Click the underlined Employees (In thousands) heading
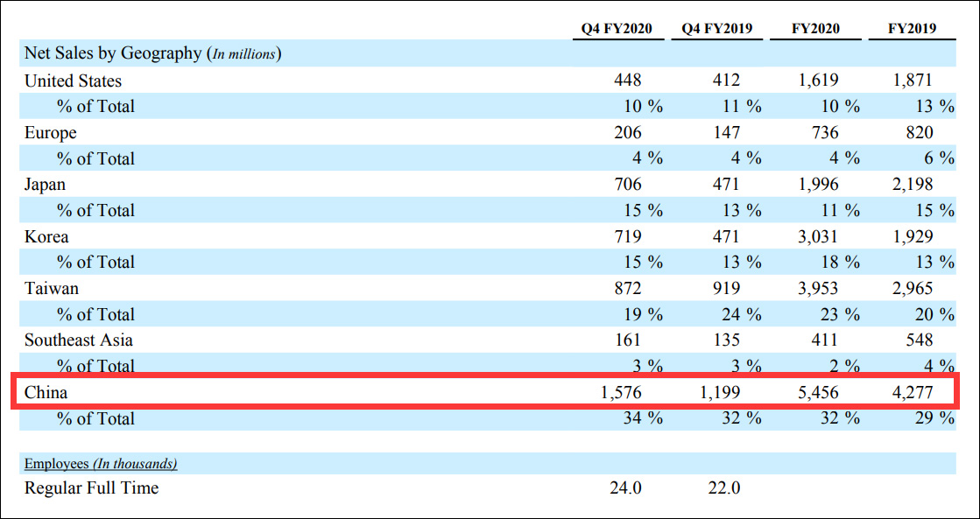This screenshot has height=519, width=980. coord(101,463)
